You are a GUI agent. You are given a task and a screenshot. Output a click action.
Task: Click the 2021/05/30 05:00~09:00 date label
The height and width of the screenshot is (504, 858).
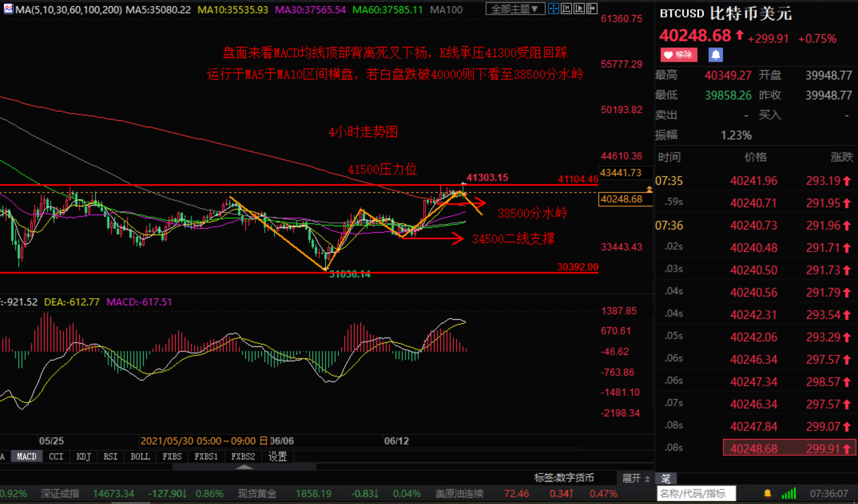pos(205,441)
